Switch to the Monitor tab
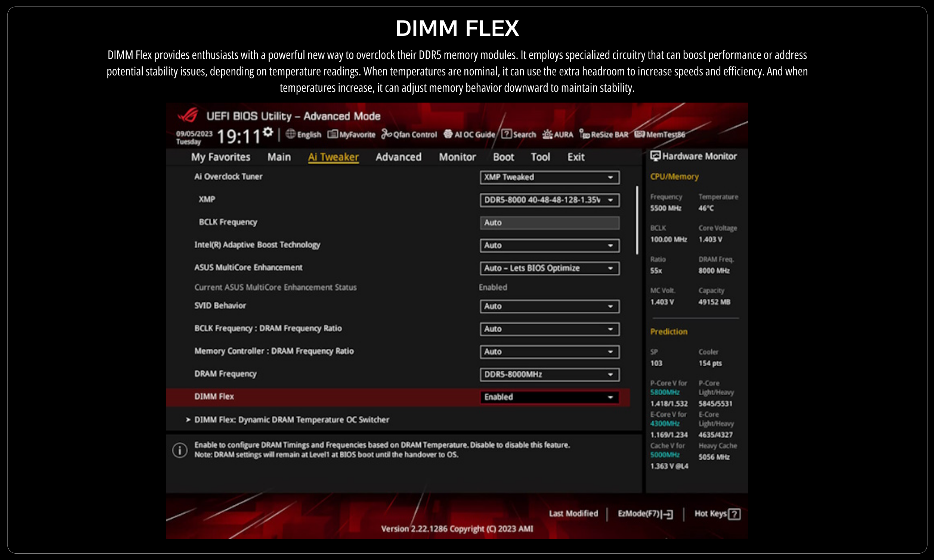Viewport: 934px width, 560px height. pos(457,157)
